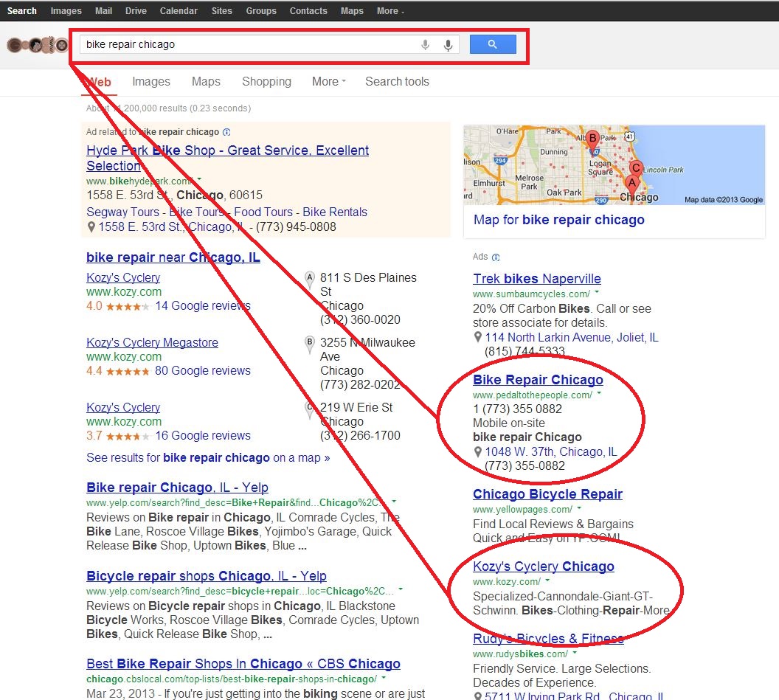The image size is (779, 700).
Task: Open Search tools
Action: click(397, 81)
